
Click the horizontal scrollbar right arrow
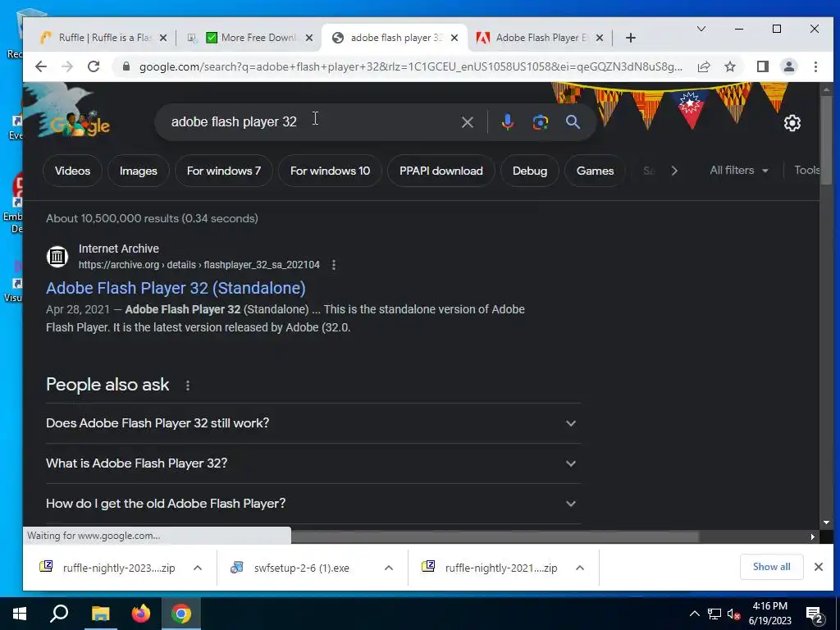point(813,536)
